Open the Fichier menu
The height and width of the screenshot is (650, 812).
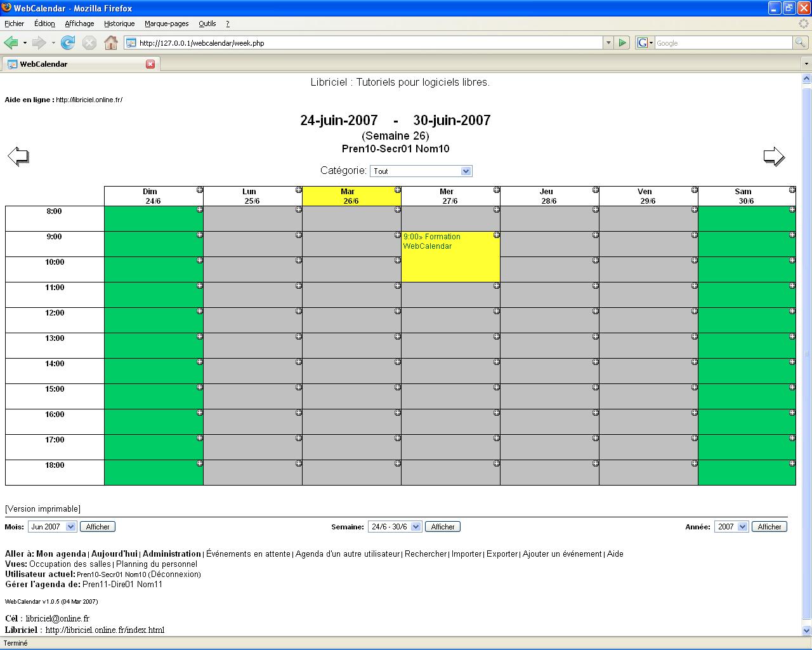[14, 23]
